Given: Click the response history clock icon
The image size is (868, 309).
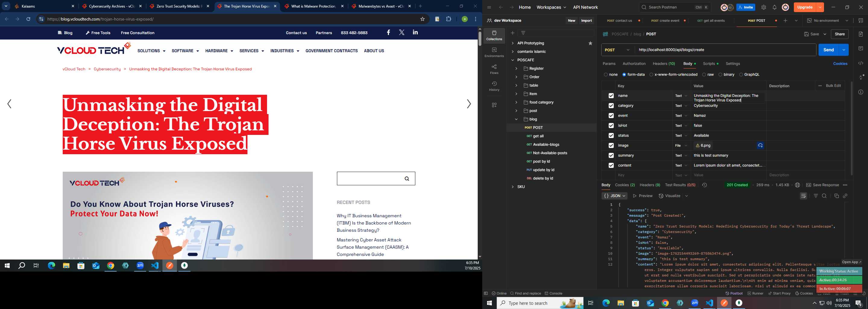Looking at the screenshot, I should pyautogui.click(x=705, y=185).
